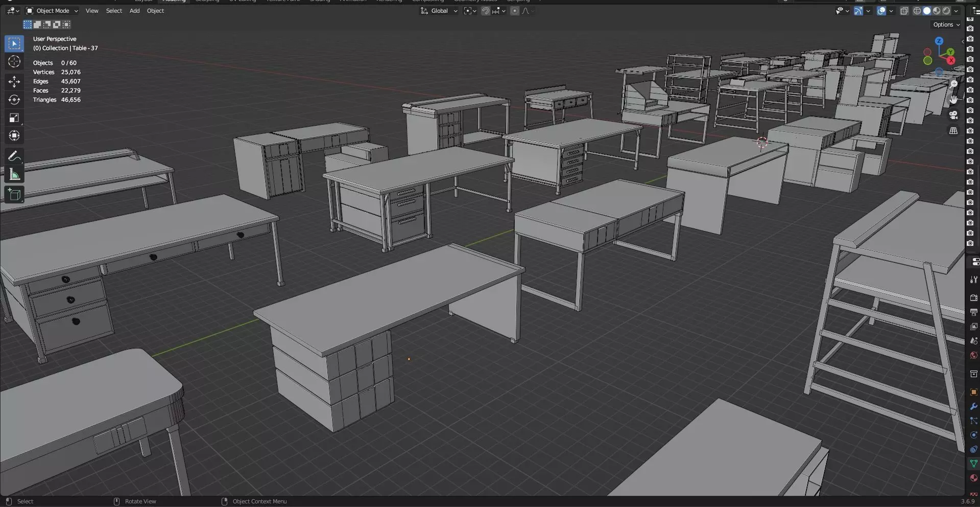Select the Scale tool
980x507 pixels.
14,118
